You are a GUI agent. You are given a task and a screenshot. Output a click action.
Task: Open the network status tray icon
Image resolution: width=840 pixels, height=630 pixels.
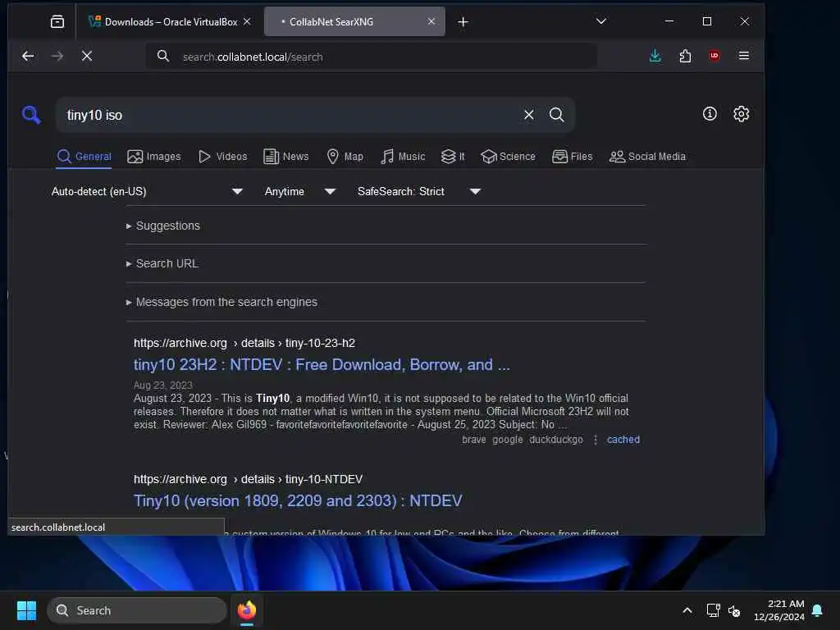[713, 610]
